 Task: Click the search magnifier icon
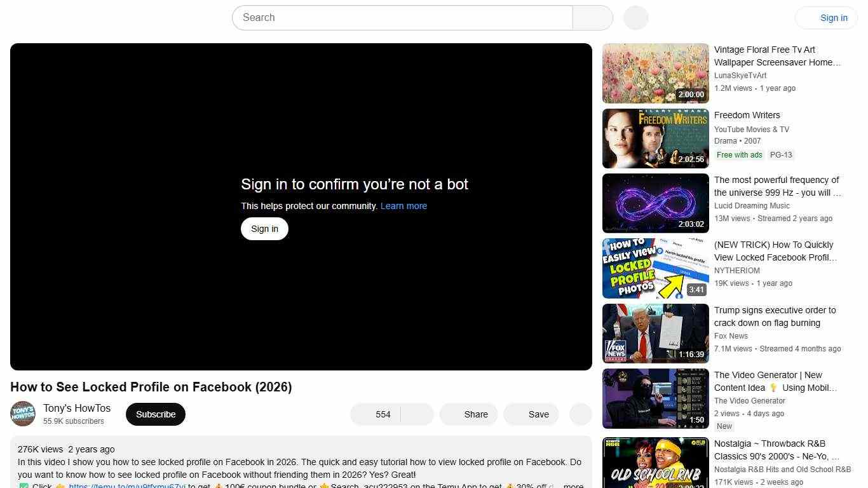[592, 17]
